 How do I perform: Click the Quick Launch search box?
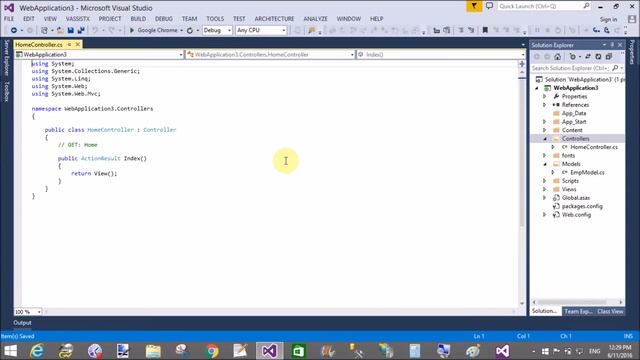click(543, 6)
